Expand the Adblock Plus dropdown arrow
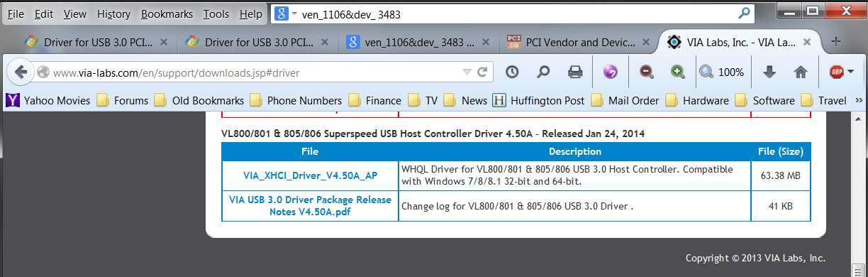 pyautogui.click(x=851, y=72)
